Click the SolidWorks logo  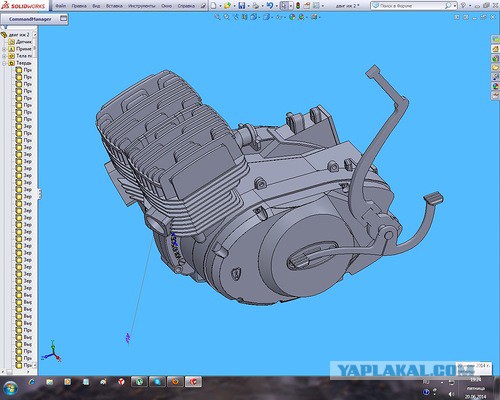(x=23, y=6)
